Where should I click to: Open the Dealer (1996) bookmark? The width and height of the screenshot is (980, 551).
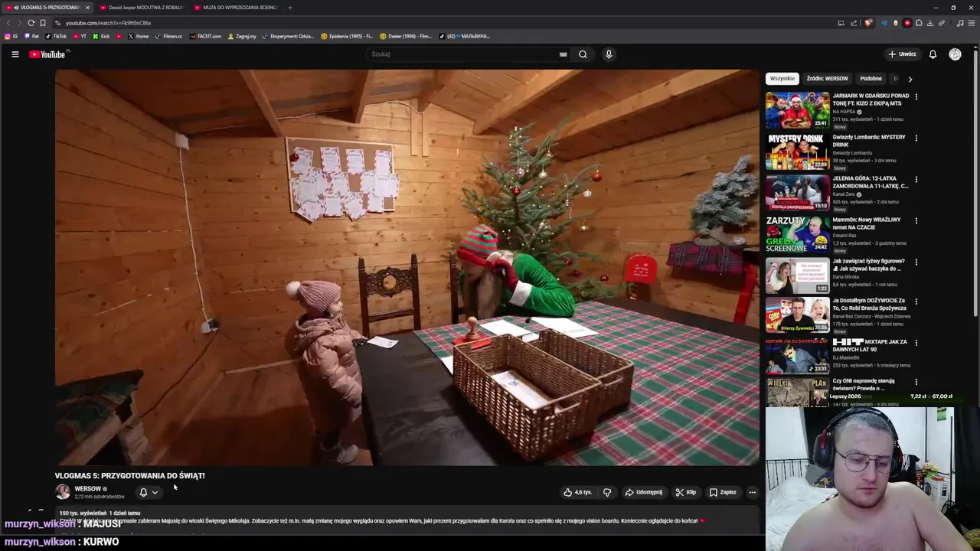(406, 36)
